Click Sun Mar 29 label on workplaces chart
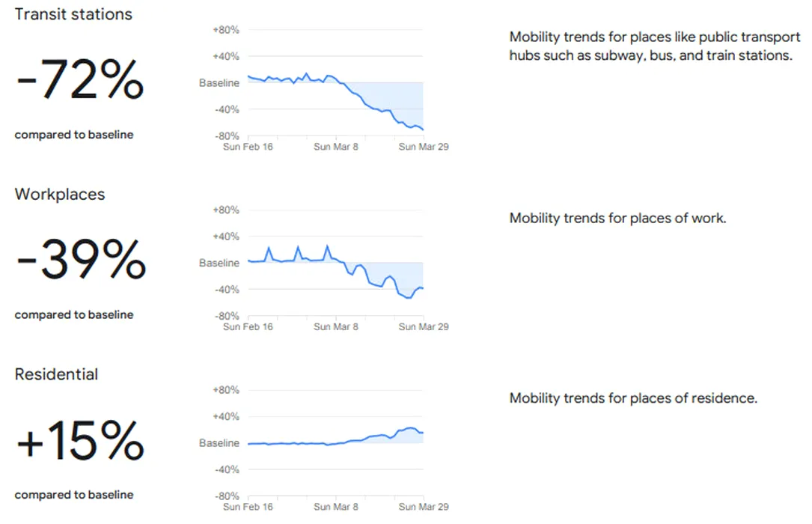The image size is (812, 524). (424, 327)
